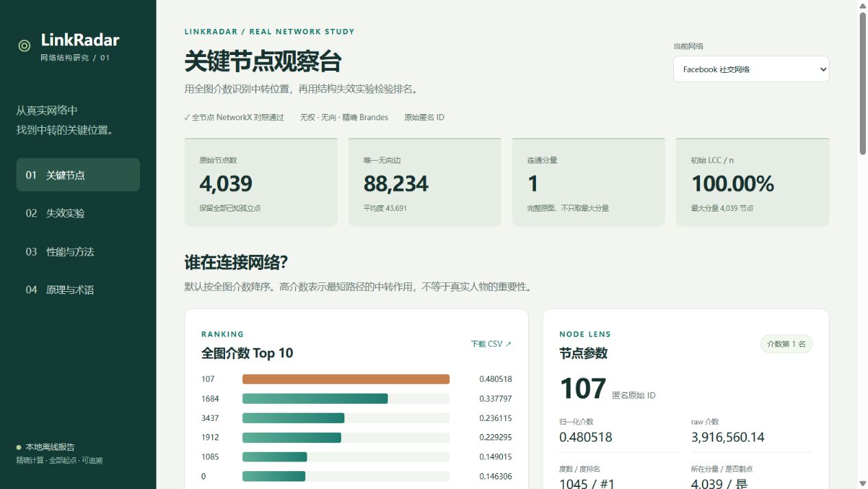Click the 节点参数 panel heading
The image size is (868, 489).
tap(584, 353)
